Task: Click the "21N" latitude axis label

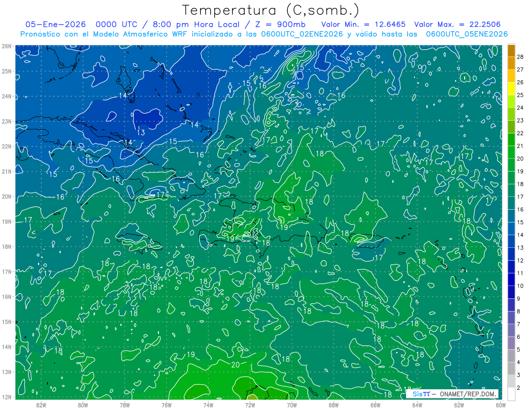Action: pos(6,171)
